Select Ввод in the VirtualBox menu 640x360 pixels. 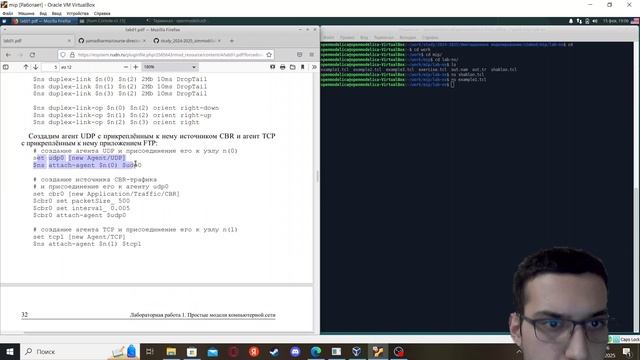(x=57, y=13)
